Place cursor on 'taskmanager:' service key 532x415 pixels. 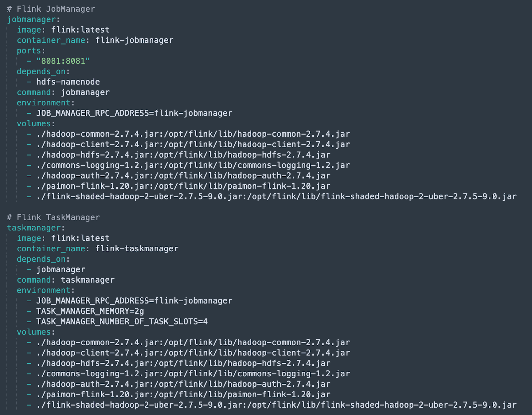pyautogui.click(x=36, y=228)
